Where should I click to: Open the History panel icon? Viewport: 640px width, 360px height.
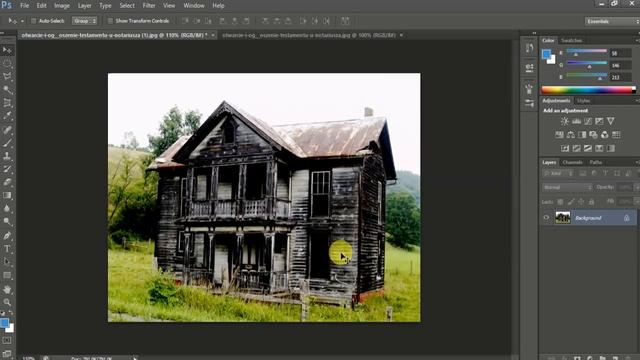(529, 48)
